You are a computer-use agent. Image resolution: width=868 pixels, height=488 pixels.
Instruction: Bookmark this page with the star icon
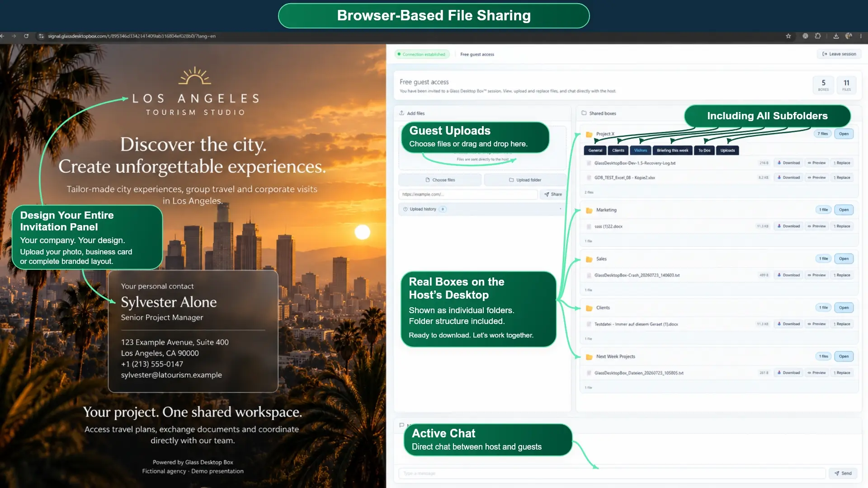click(788, 36)
